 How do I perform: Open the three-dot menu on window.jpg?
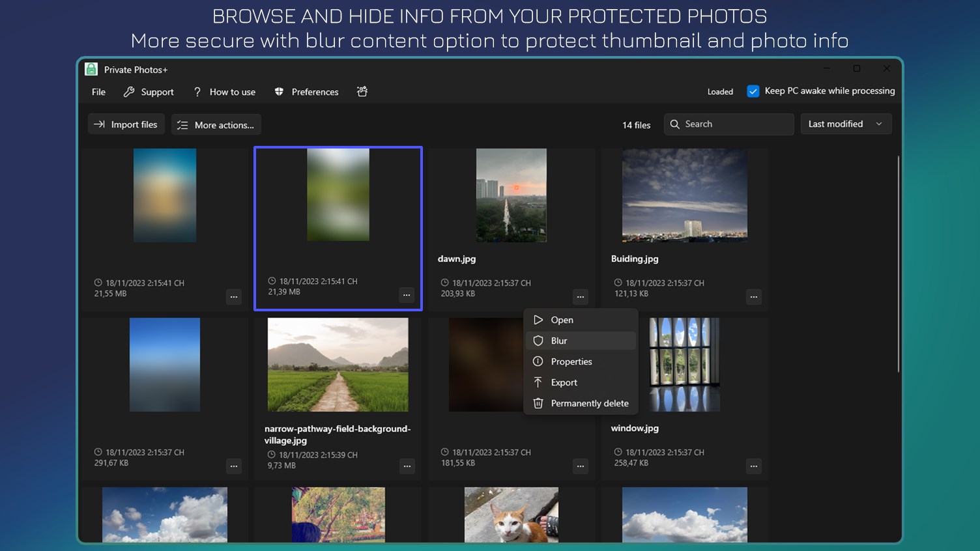pyautogui.click(x=753, y=466)
